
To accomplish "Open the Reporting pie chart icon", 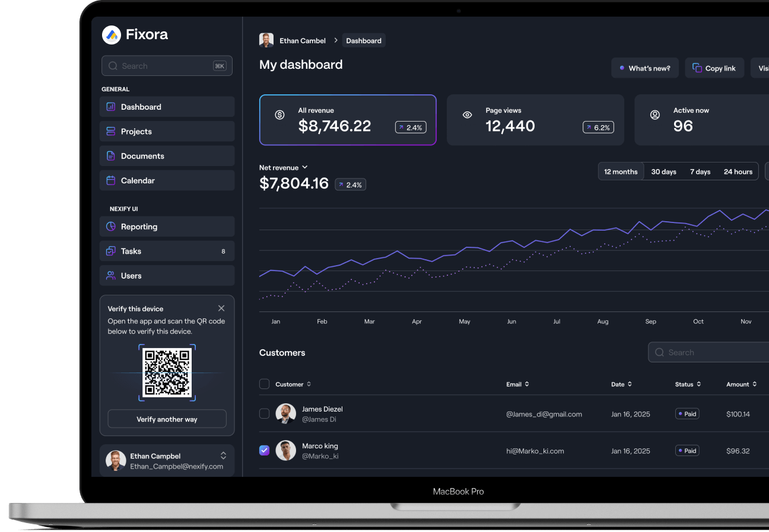I will [110, 227].
